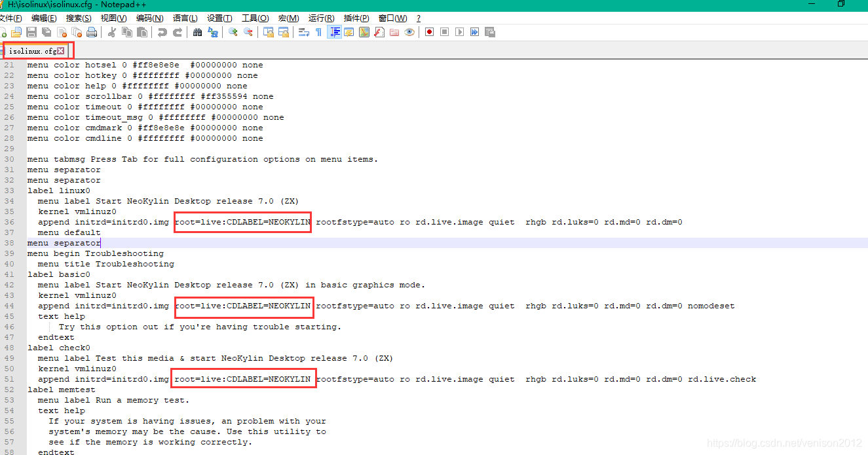Click the Close All toolbar icon
Screen dimensions: 868x455
77,32
